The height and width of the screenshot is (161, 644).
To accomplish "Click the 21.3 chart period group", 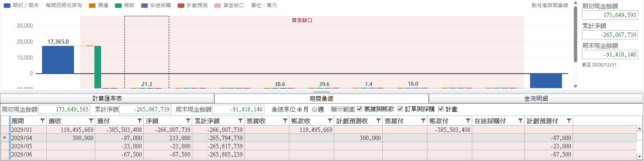I will click(x=147, y=52).
